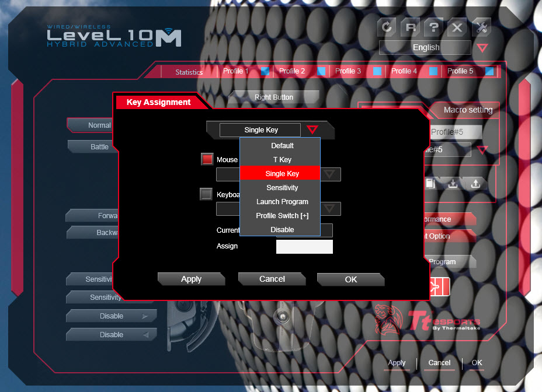
Task: Click the English language box
Action: click(x=425, y=47)
